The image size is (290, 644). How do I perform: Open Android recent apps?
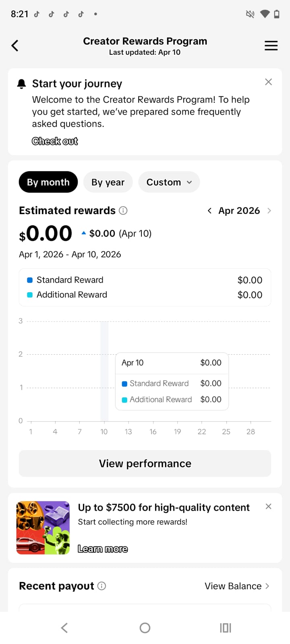[x=226, y=628]
